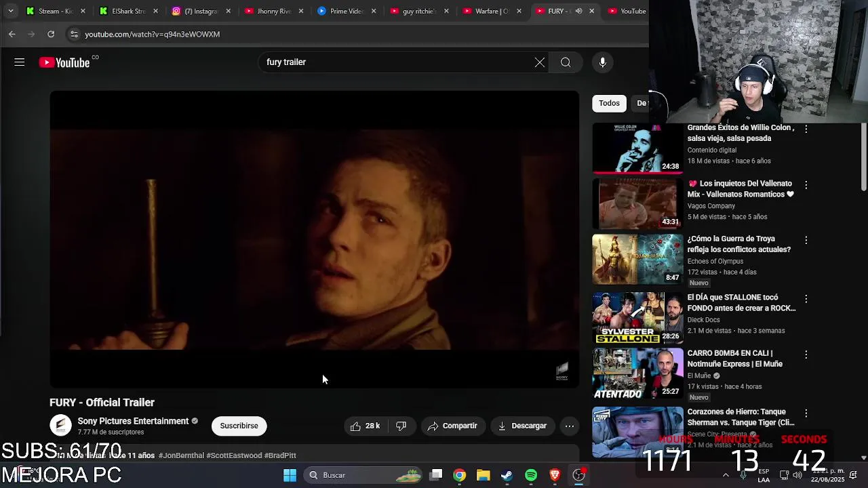Like the FURY trailer video
Viewport: 868px width, 488px height.
click(x=365, y=426)
